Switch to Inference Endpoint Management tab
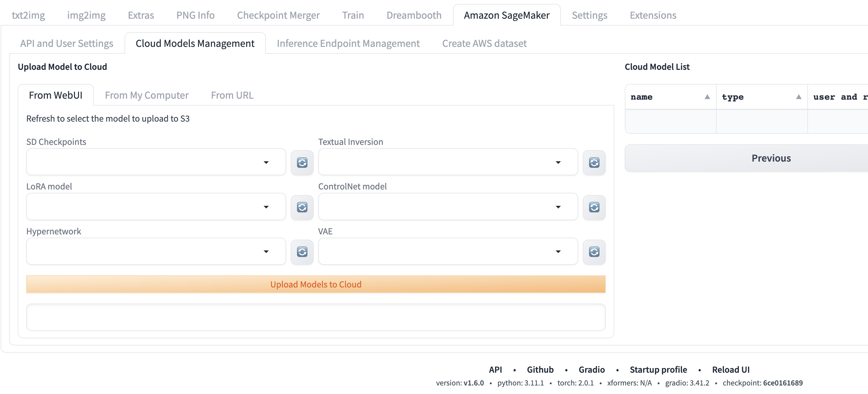This screenshot has width=868, height=394. (x=348, y=44)
